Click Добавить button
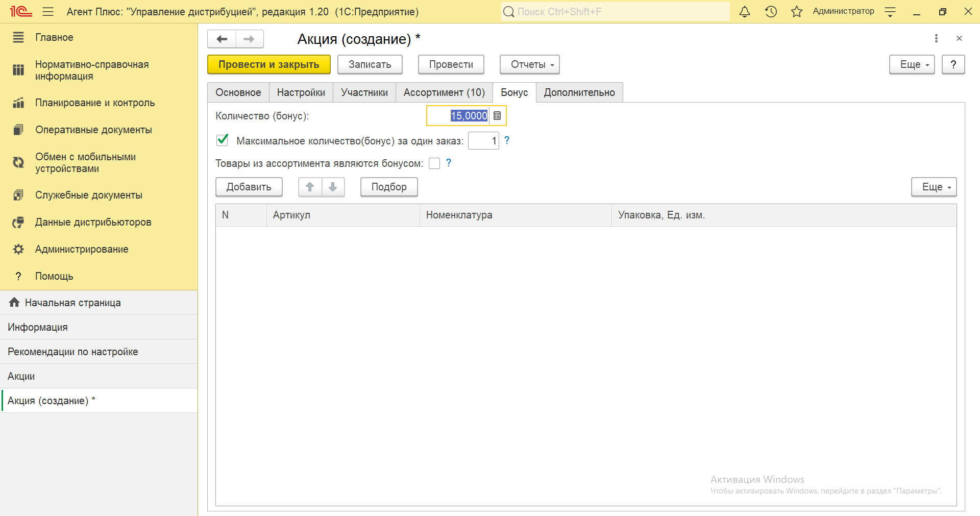The height and width of the screenshot is (516, 980). (x=249, y=187)
